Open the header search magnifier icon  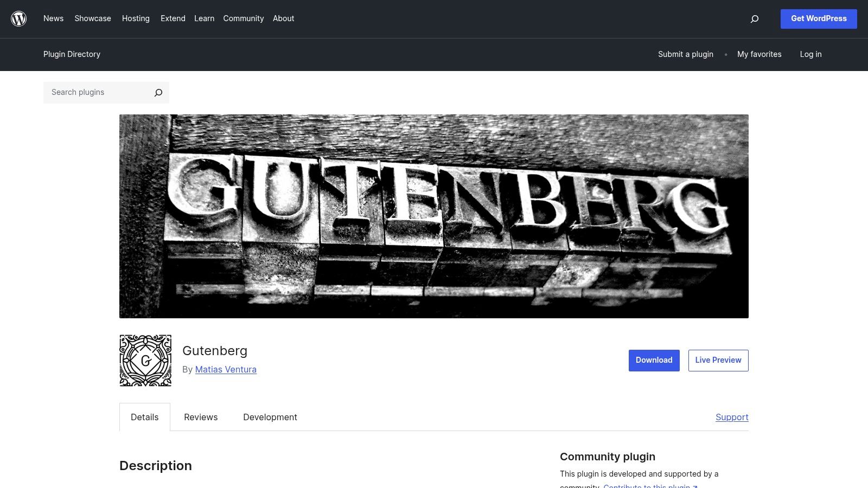[x=755, y=18]
